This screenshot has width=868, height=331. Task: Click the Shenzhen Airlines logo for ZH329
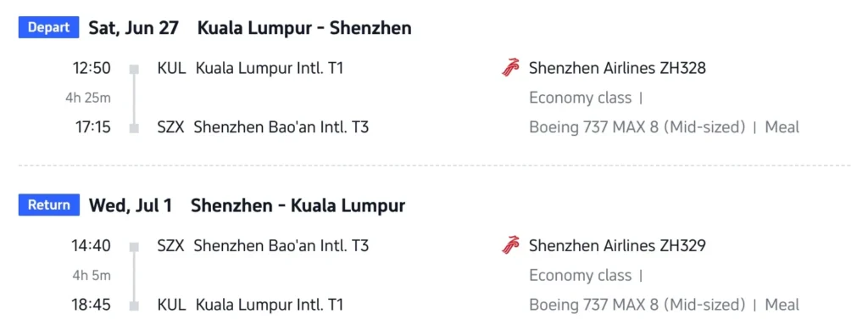(510, 245)
